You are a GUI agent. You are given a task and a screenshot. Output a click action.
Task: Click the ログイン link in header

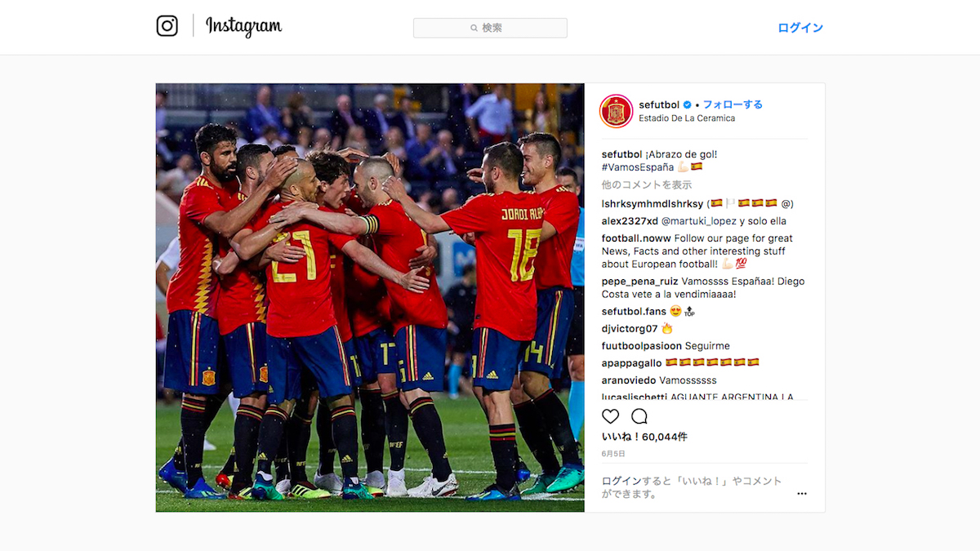pyautogui.click(x=800, y=28)
